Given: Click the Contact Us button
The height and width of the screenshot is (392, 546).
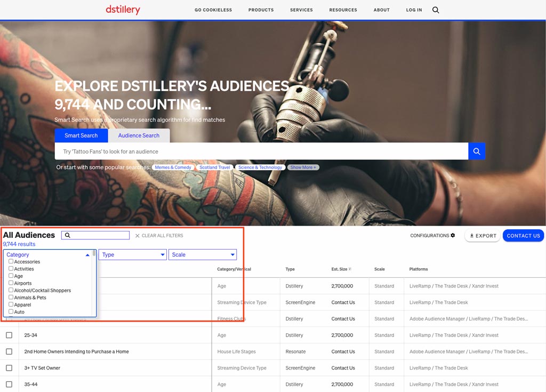Looking at the screenshot, I should click(523, 236).
